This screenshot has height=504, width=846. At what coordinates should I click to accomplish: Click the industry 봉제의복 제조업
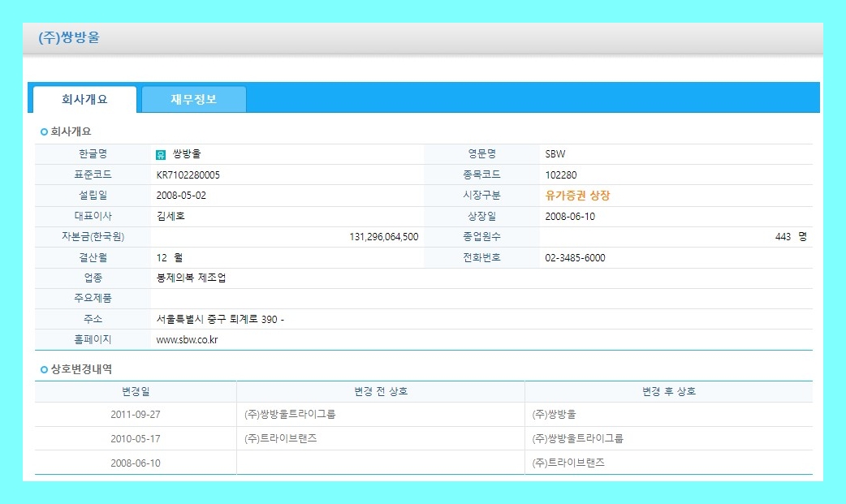point(191,278)
